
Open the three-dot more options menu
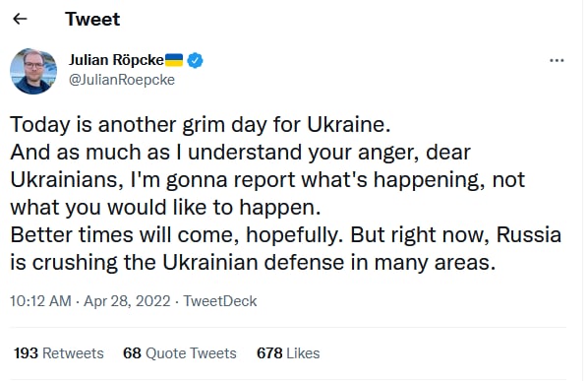[557, 60]
